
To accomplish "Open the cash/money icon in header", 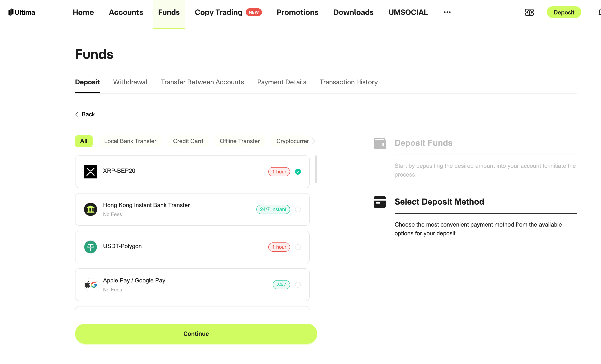I will 529,12.
